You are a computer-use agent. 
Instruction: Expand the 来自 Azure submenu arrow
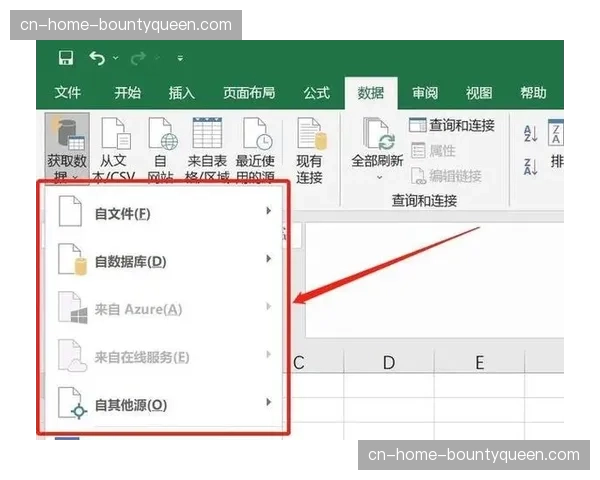tap(269, 307)
